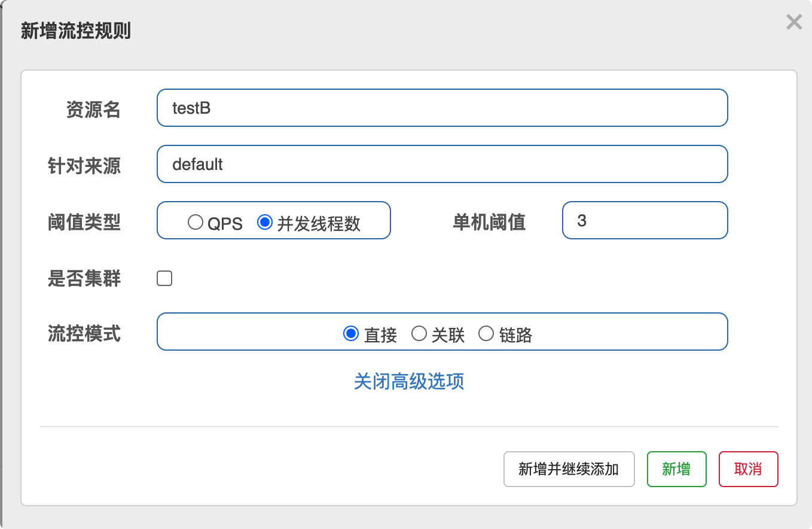812x529 pixels.
Task: Pick the 链路 mode radio button
Action: tap(486, 333)
